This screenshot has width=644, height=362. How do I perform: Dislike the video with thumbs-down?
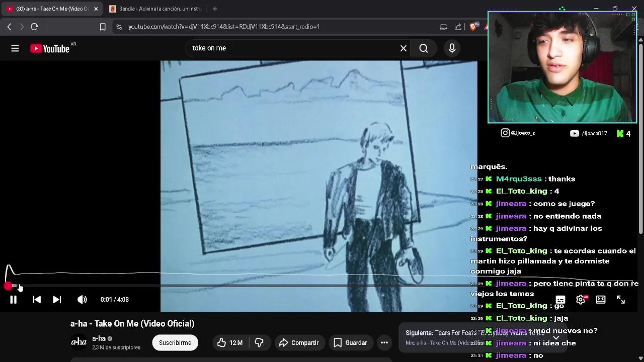259,343
